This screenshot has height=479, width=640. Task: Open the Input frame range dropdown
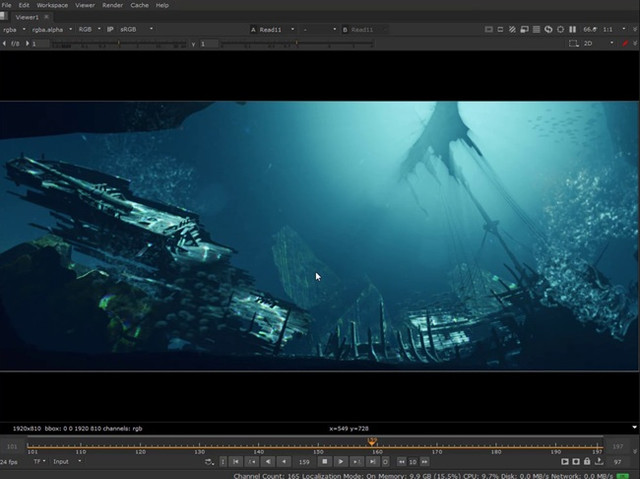(x=67, y=461)
